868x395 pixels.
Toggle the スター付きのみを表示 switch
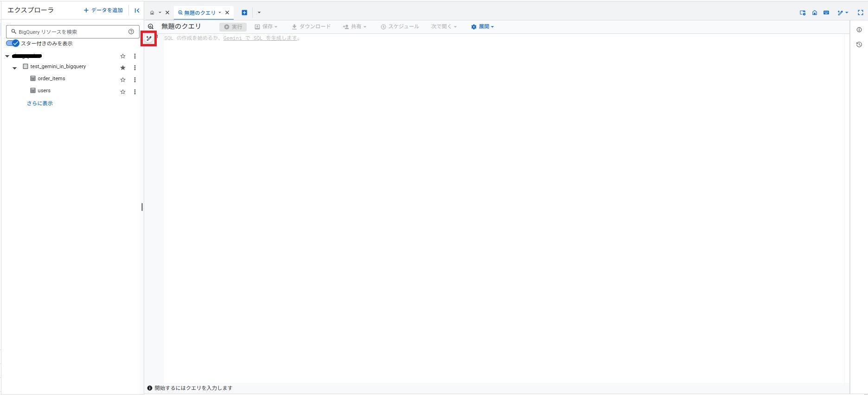coord(13,43)
